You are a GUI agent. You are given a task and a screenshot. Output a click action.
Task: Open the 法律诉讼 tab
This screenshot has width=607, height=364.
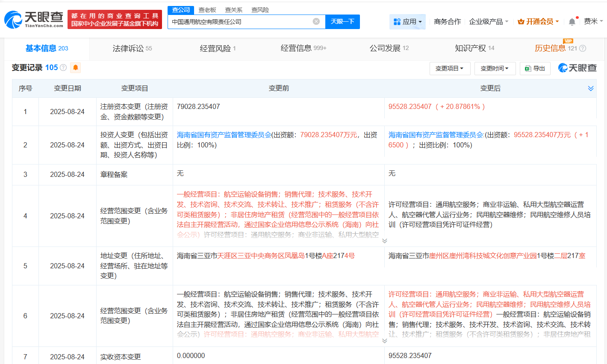[132, 48]
